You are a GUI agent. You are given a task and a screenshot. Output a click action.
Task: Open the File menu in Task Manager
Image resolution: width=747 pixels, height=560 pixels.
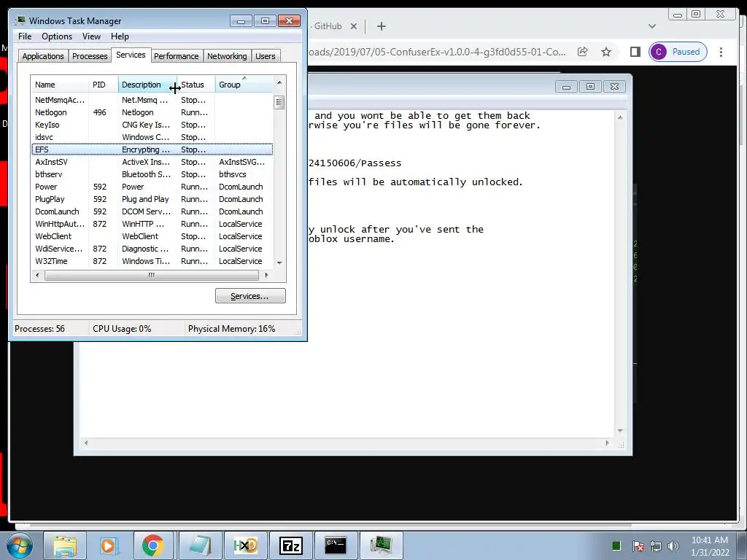point(25,36)
